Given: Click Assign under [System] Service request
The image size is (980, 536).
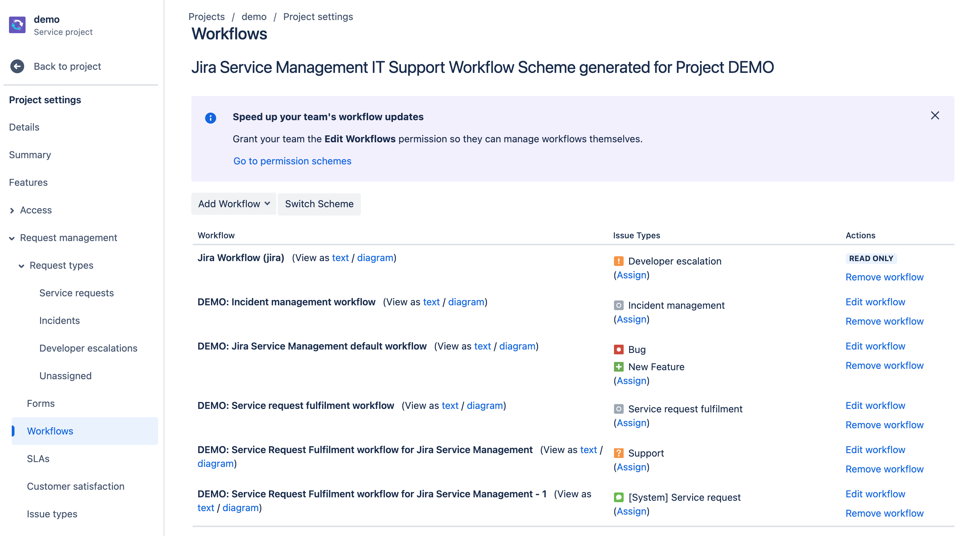Looking at the screenshot, I should 631,511.
